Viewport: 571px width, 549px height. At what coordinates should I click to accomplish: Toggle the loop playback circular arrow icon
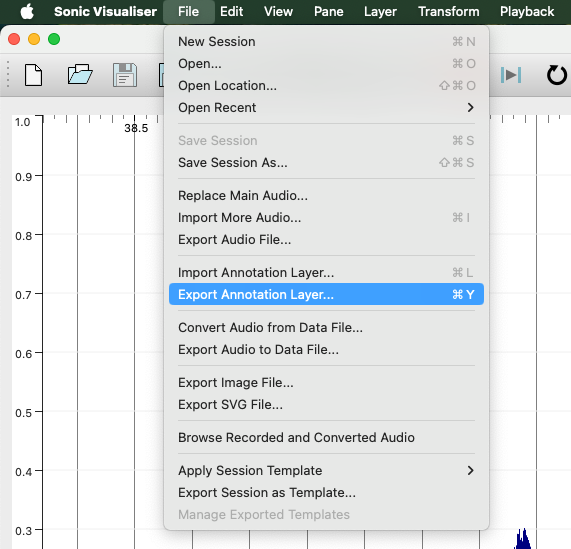click(556, 75)
